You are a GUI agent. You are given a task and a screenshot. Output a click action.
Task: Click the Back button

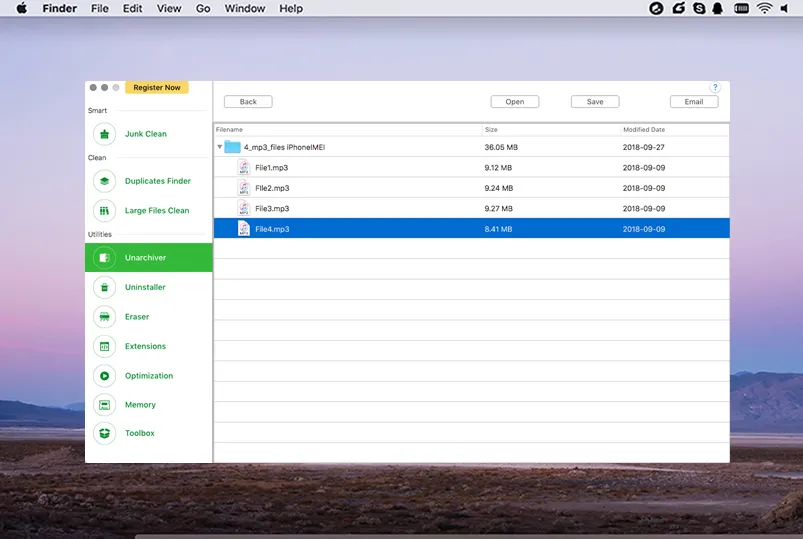pyautogui.click(x=248, y=102)
